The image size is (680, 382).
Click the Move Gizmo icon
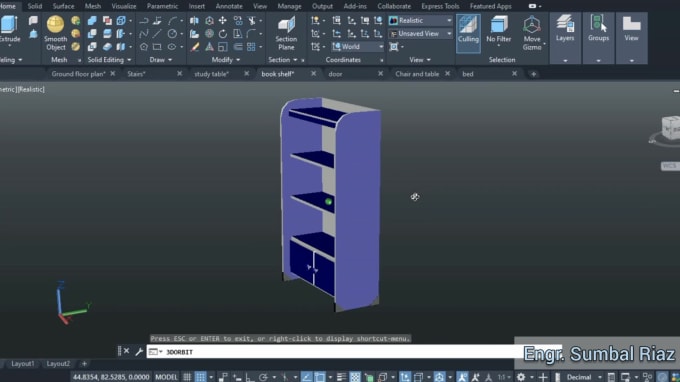pos(532,33)
